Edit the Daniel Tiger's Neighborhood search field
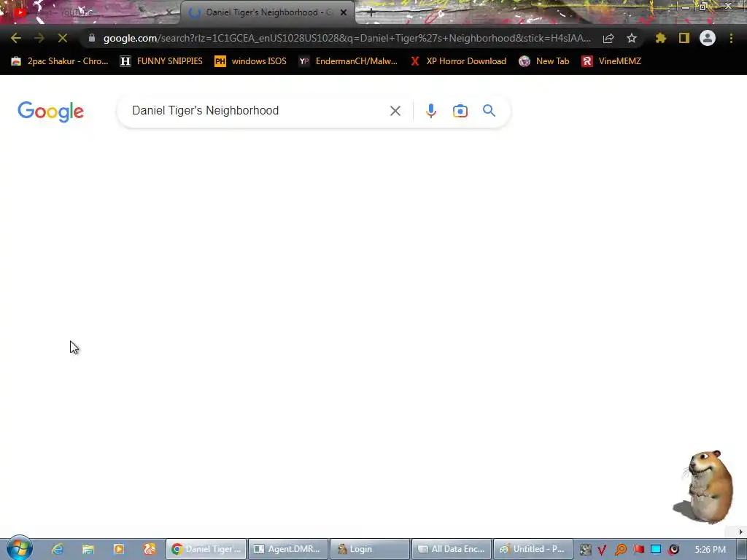 pyautogui.click(x=258, y=111)
